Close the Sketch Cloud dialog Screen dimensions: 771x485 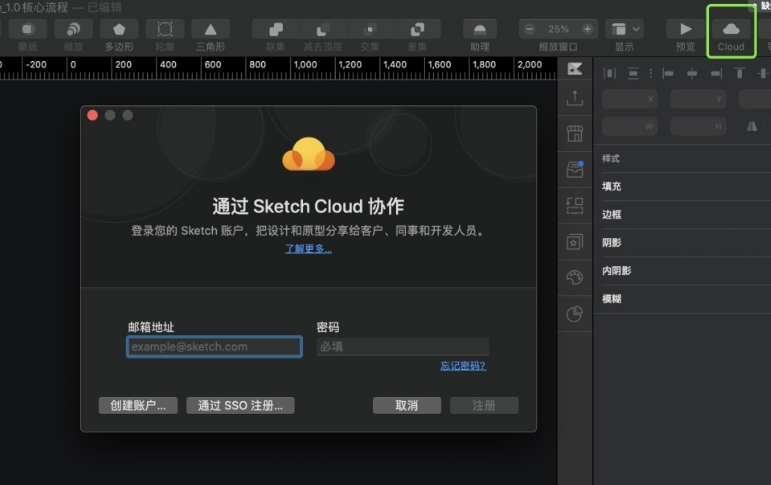tap(92, 115)
